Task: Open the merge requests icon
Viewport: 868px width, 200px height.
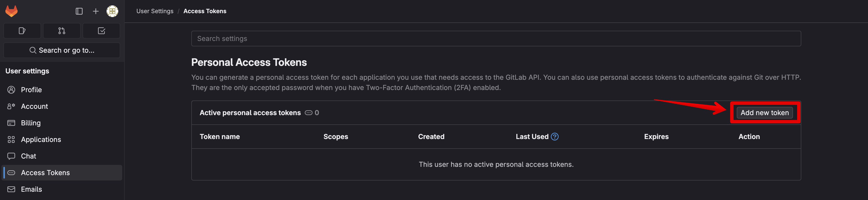Action: [62, 31]
